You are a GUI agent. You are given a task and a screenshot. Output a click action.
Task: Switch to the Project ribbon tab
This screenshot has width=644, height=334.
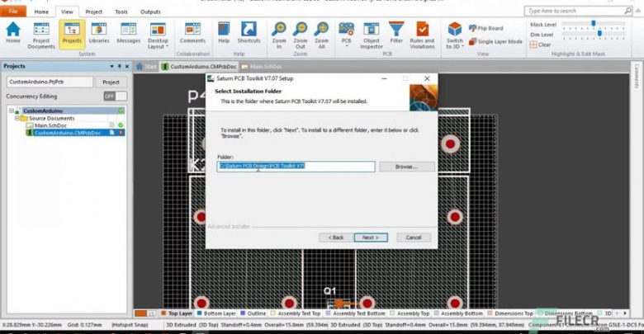(93, 12)
